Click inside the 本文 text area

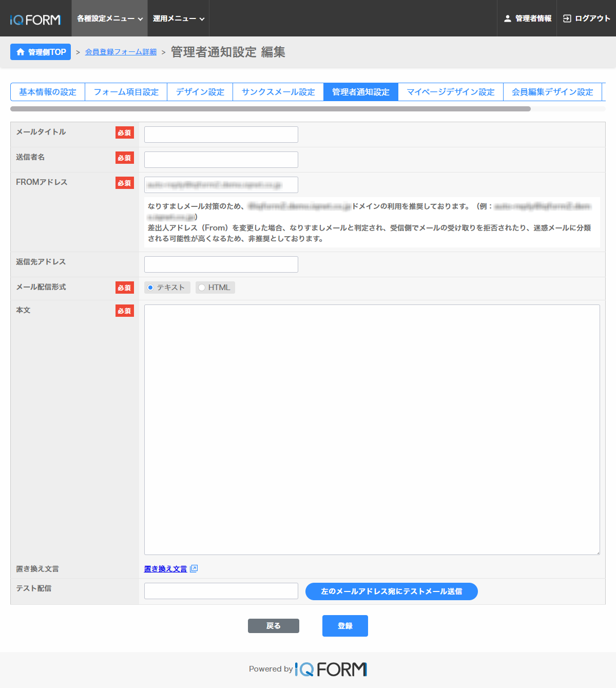(372, 429)
